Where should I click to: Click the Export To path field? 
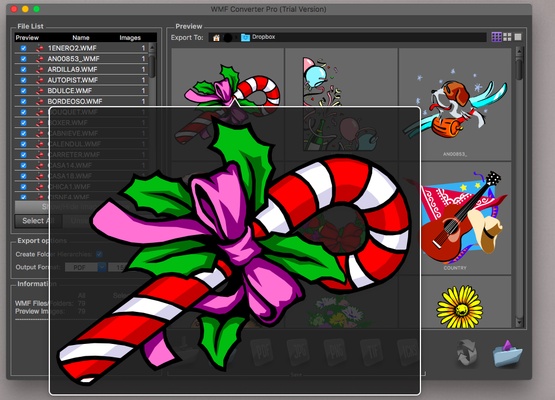(348, 37)
